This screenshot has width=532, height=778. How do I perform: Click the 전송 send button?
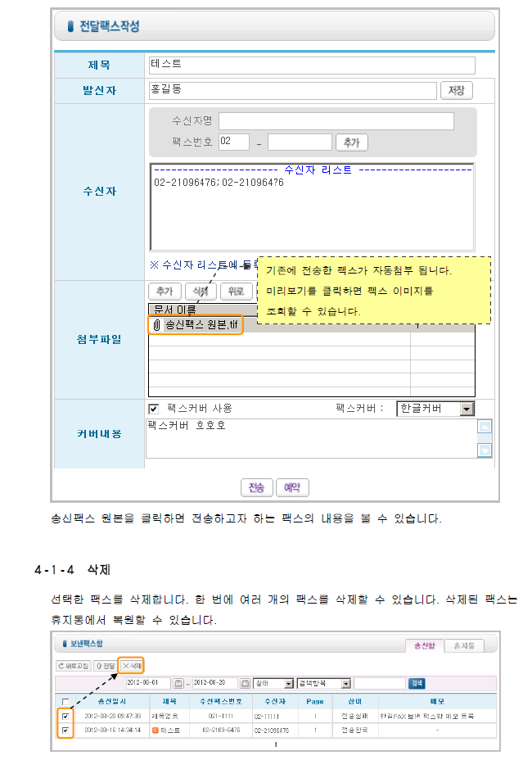[256, 487]
